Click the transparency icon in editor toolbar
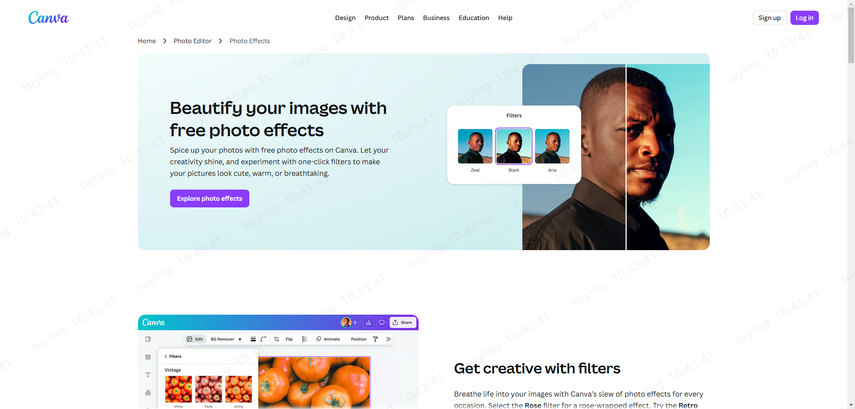The height and width of the screenshot is (409, 855). (304, 339)
